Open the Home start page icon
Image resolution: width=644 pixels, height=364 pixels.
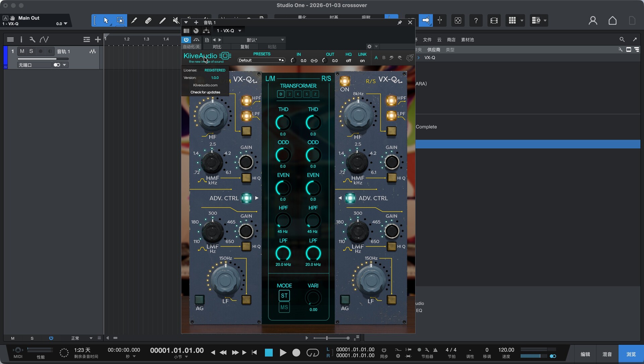coord(612,20)
